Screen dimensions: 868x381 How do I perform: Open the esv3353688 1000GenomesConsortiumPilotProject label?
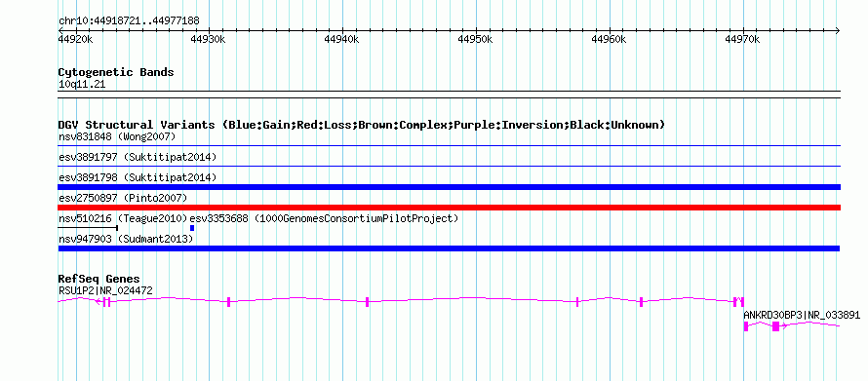[325, 218]
